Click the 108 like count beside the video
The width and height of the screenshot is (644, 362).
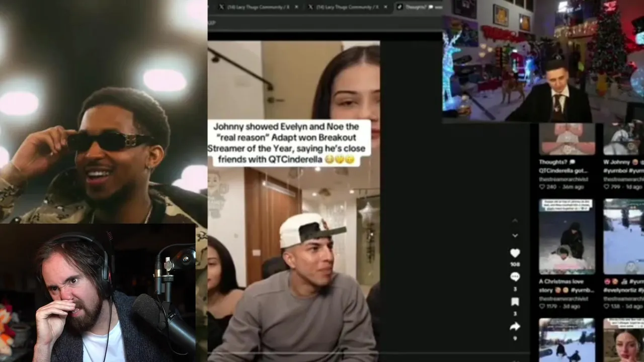(515, 264)
